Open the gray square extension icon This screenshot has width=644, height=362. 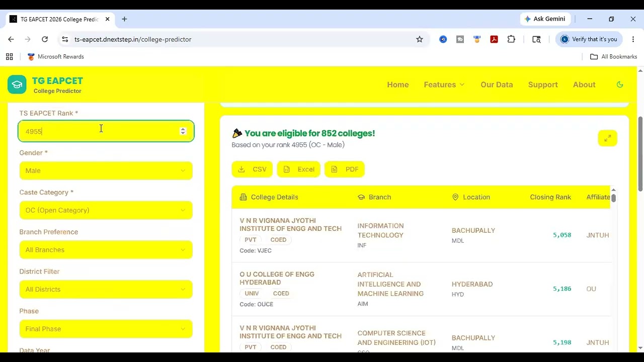pos(460,39)
